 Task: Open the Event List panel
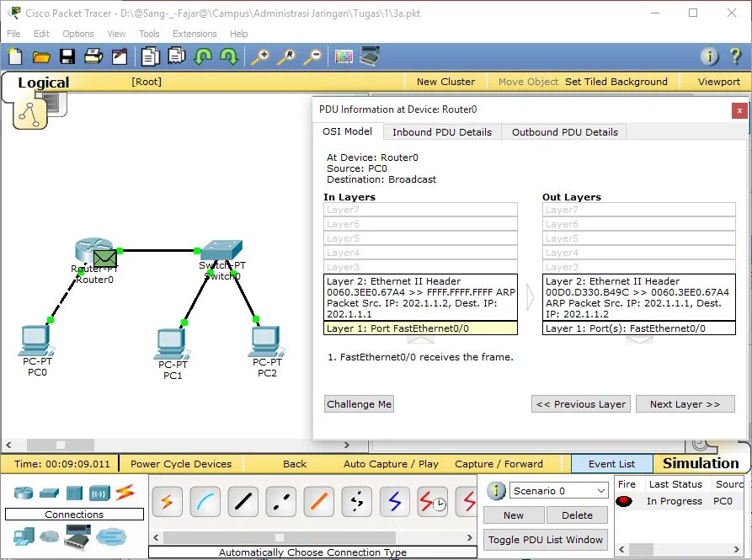click(611, 464)
